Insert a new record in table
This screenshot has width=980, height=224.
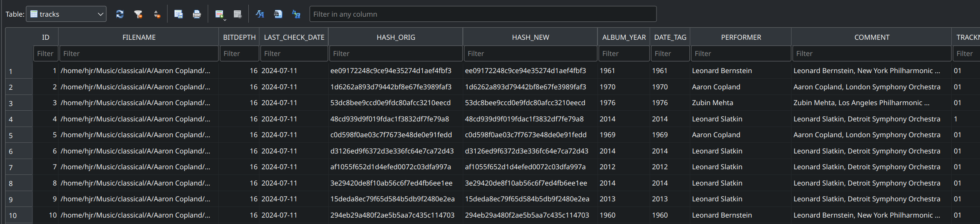219,14
